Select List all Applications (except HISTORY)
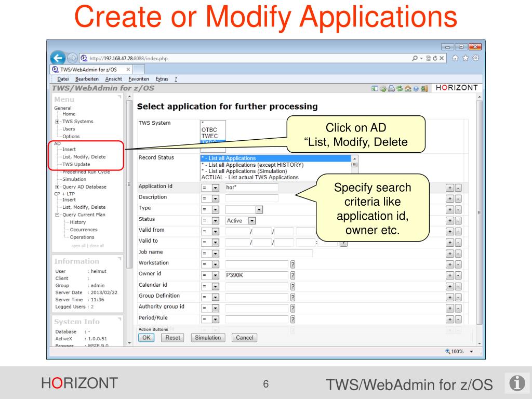This screenshot has width=532, height=399. pyautogui.click(x=252, y=165)
